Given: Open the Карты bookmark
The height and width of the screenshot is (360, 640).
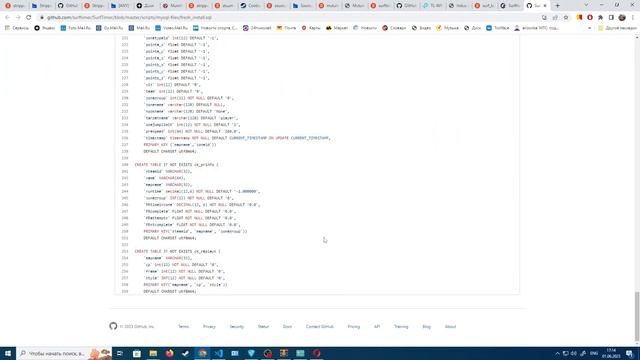Looking at the screenshot, I should coord(311,28).
